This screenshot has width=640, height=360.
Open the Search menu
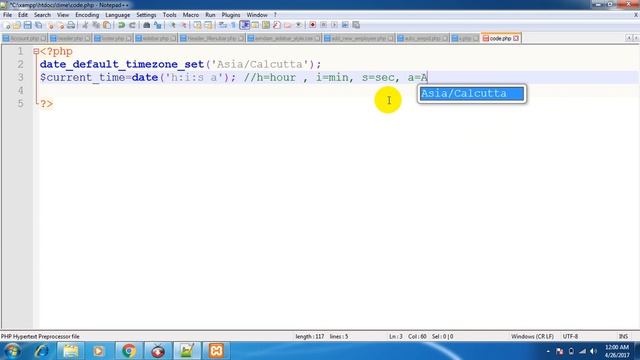(42, 15)
